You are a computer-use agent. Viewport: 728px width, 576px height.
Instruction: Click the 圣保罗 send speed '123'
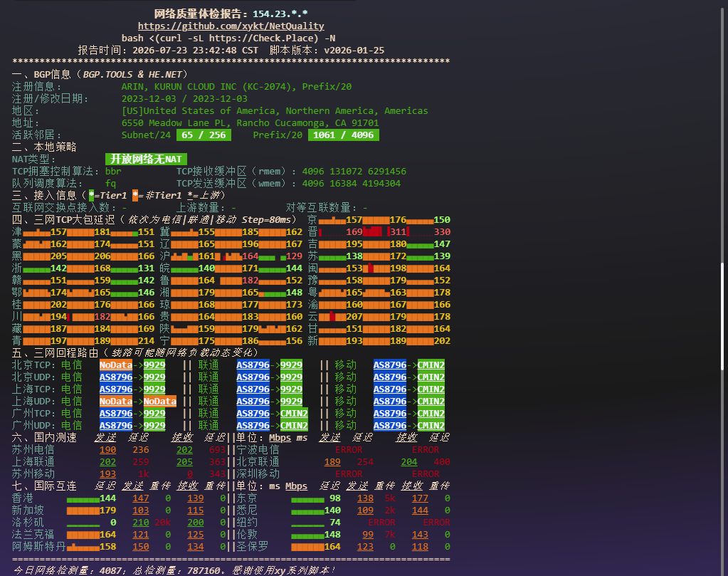pyautogui.click(x=365, y=546)
